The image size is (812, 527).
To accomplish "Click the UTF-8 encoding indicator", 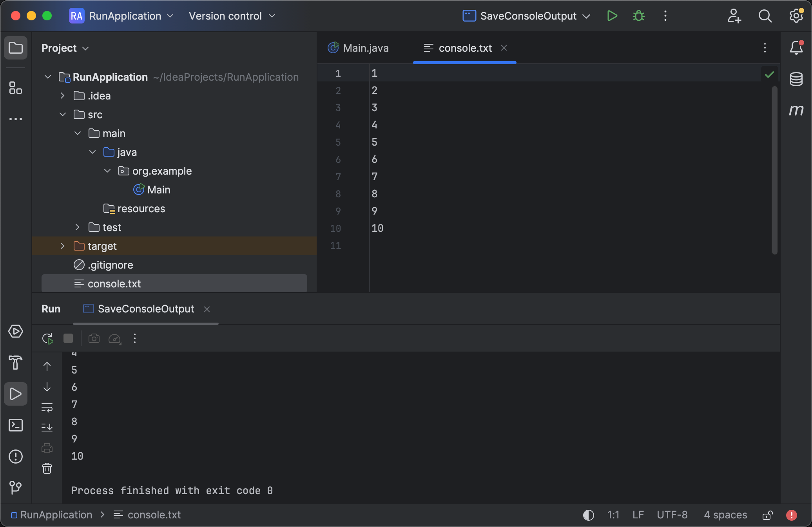I will coord(672,515).
